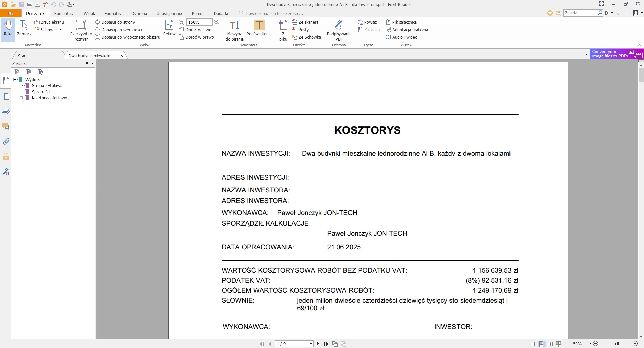
Task: Switch to the Start document tab
Action: click(23, 56)
